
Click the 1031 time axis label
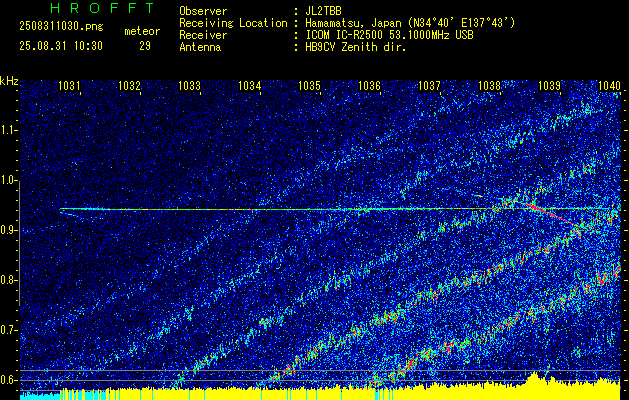click(69, 85)
